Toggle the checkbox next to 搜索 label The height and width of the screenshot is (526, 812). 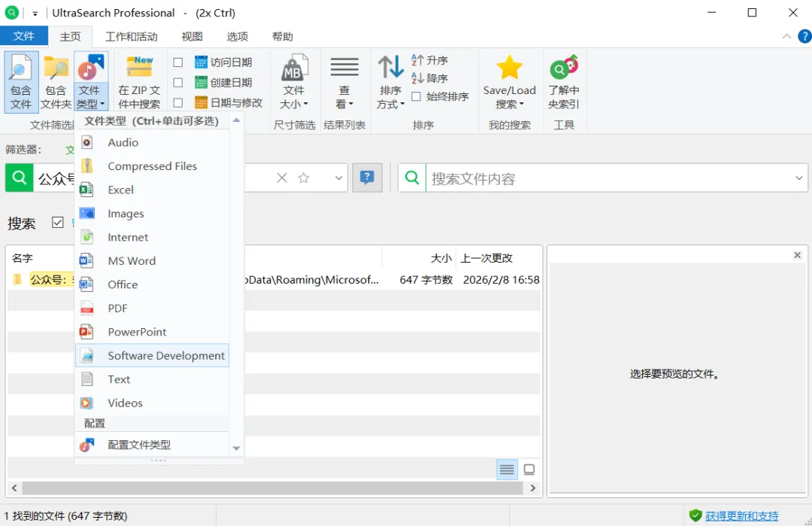57,222
